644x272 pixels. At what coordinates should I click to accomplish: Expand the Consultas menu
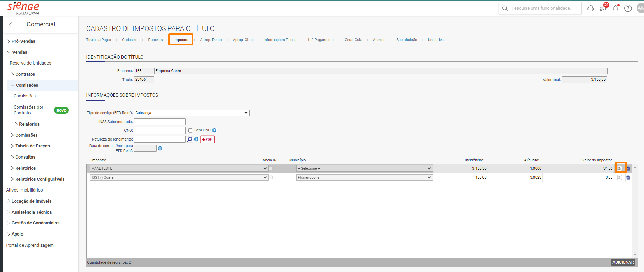pos(23,157)
